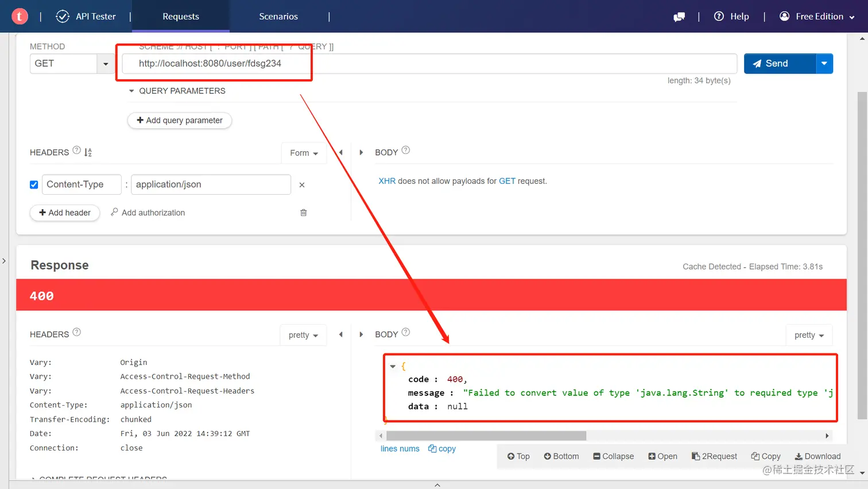Click the 'Elapsed Time: 3.81s' text
The height and width of the screenshot is (489, 868).
[786, 267]
